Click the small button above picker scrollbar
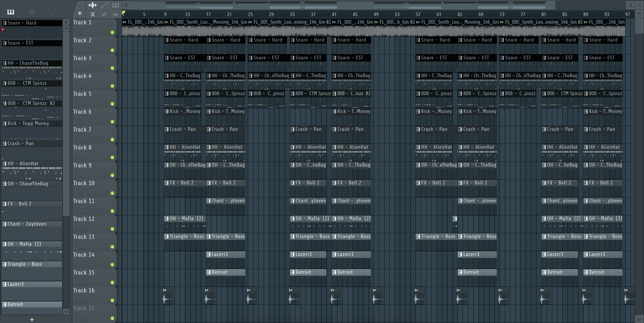 click(x=66, y=22)
